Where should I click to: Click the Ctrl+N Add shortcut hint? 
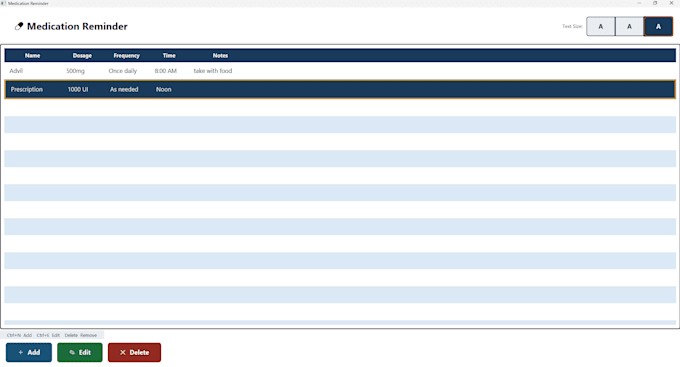click(x=20, y=335)
